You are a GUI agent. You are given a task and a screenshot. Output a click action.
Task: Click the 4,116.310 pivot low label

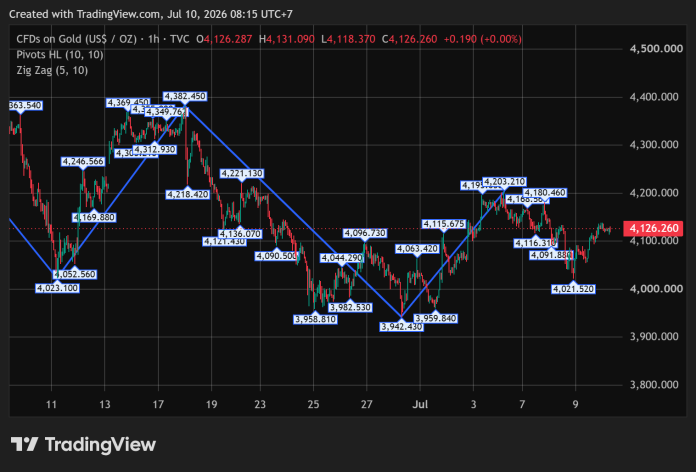coord(536,243)
